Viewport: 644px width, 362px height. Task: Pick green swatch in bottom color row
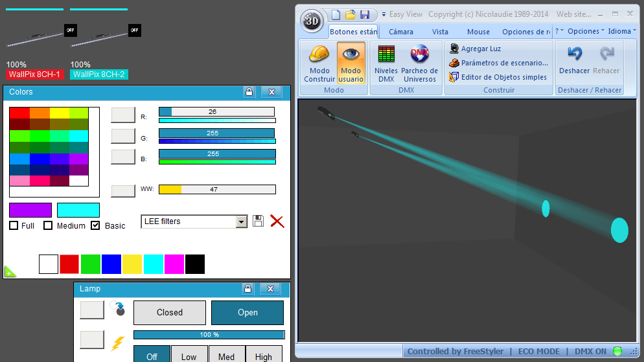tap(91, 264)
